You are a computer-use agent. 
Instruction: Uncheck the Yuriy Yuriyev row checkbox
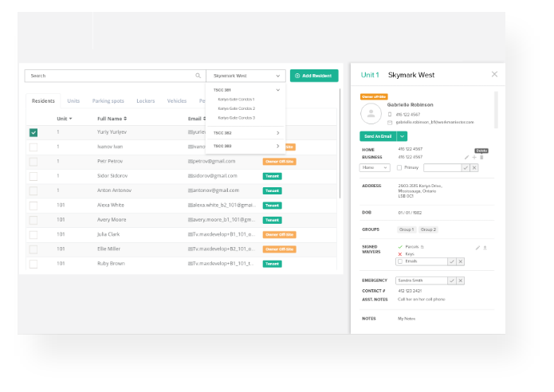[x=33, y=133]
